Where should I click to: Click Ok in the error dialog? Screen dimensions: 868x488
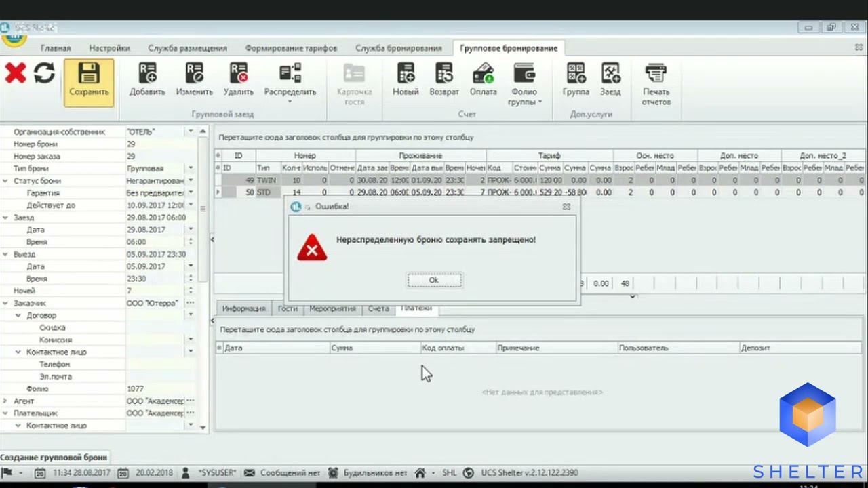[434, 280]
